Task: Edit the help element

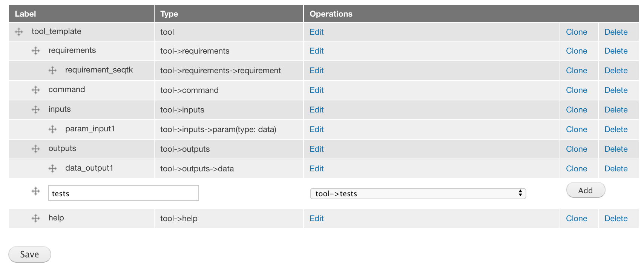Action: [x=317, y=219]
